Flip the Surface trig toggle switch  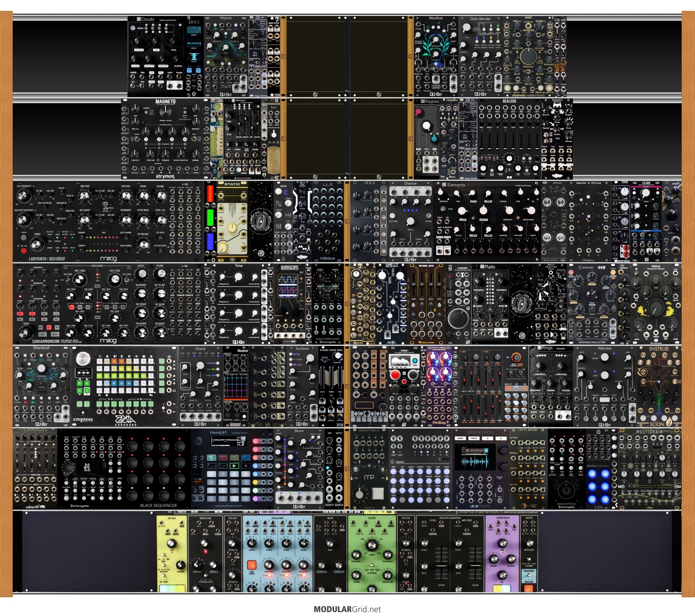pos(291,355)
